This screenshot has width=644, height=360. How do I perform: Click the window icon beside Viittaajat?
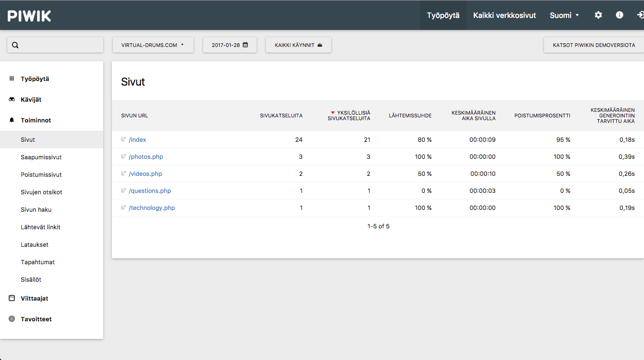click(12, 298)
